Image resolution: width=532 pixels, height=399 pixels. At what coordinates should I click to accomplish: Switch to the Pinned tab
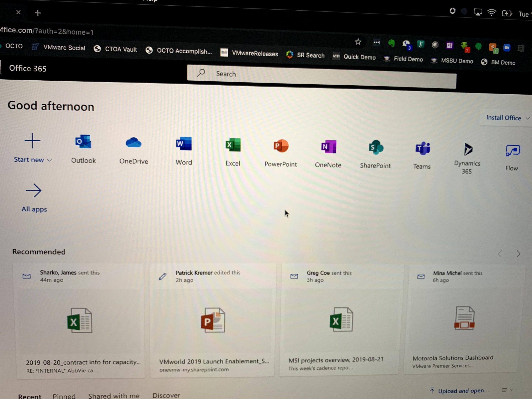(64, 396)
